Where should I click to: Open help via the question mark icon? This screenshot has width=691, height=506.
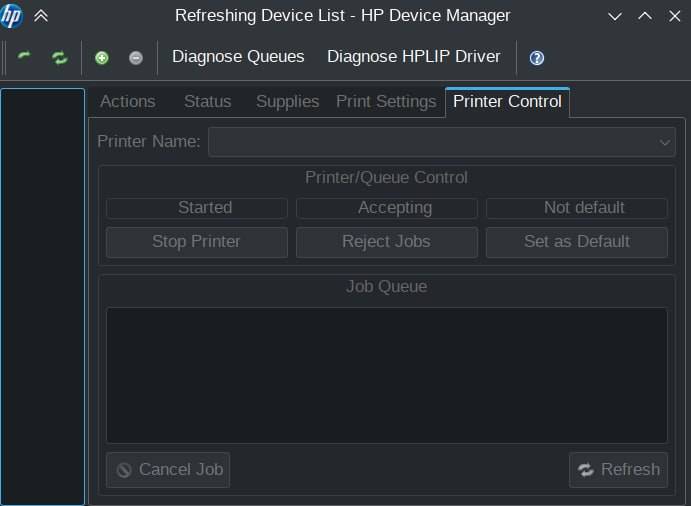[x=537, y=58]
